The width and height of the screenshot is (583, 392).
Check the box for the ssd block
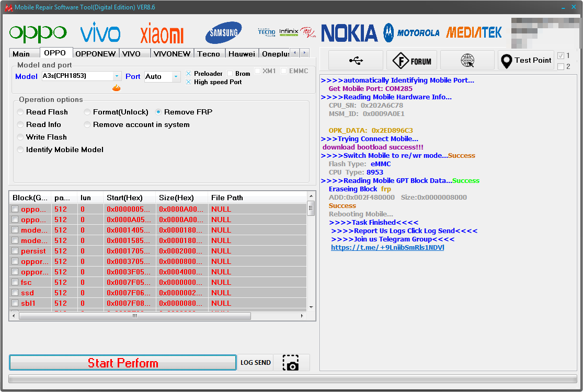pos(15,292)
